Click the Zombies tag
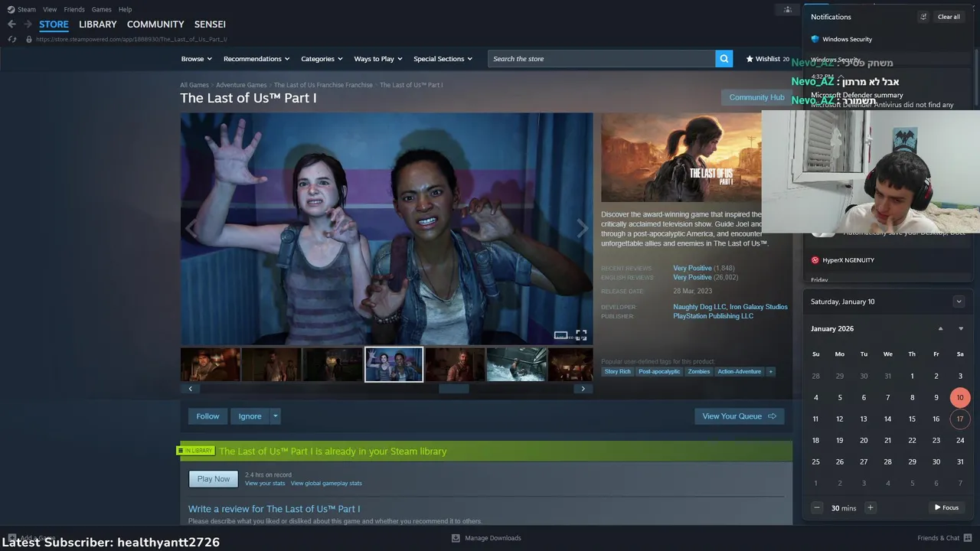The width and height of the screenshot is (980, 551). [x=698, y=372]
